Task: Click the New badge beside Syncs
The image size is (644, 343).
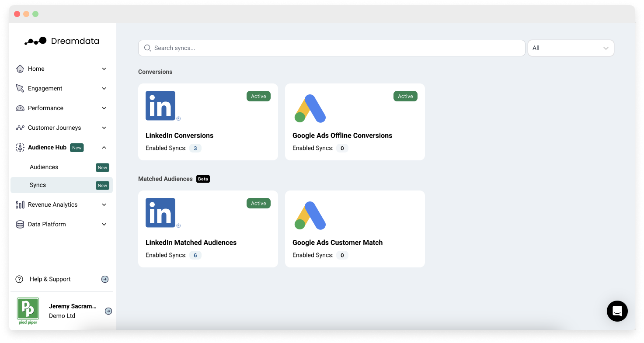Action: (102, 185)
